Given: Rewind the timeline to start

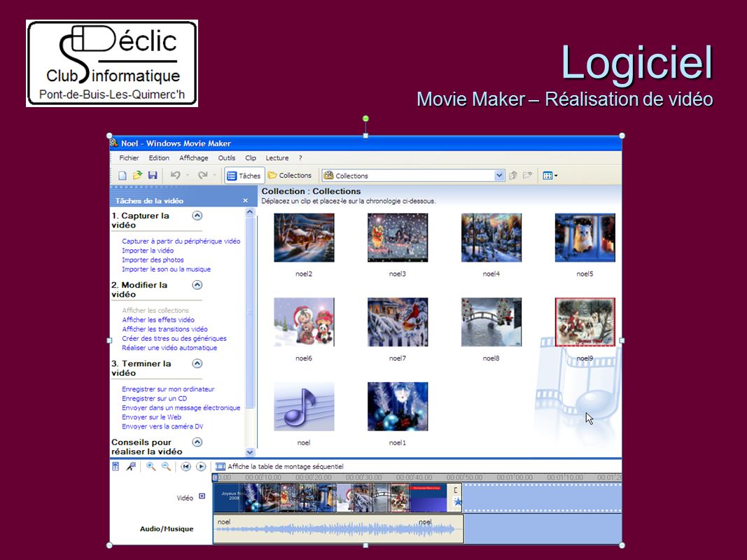Looking at the screenshot, I should pos(186,467).
